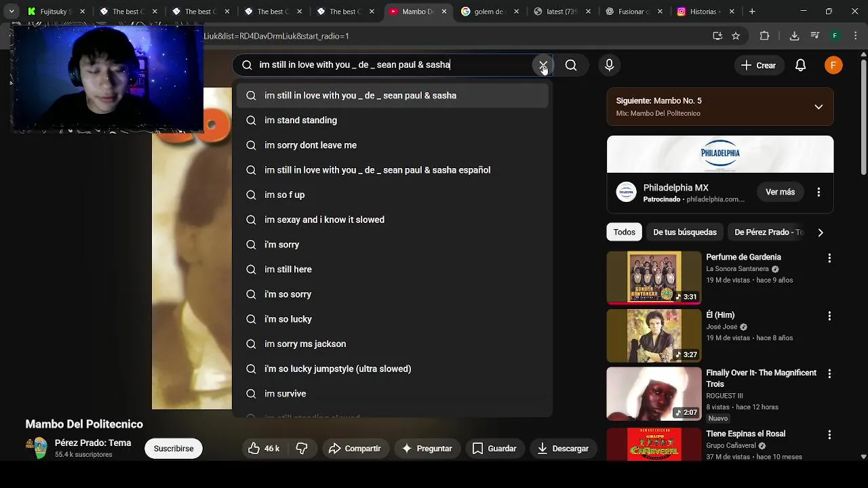
Task: Open the notifications bell
Action: tap(800, 65)
